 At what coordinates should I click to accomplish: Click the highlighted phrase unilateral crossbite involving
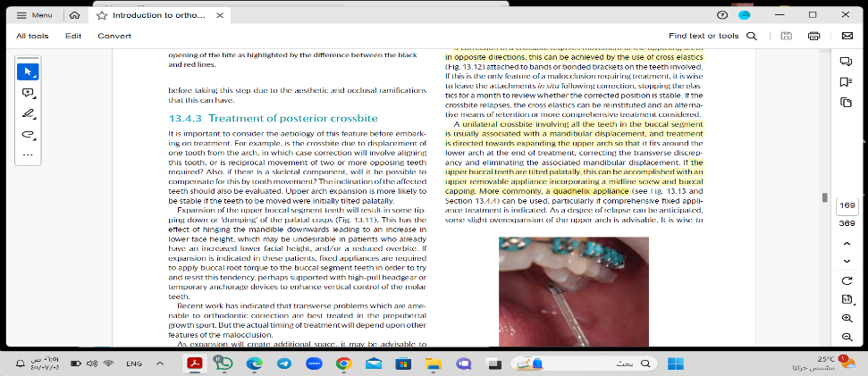click(x=510, y=124)
